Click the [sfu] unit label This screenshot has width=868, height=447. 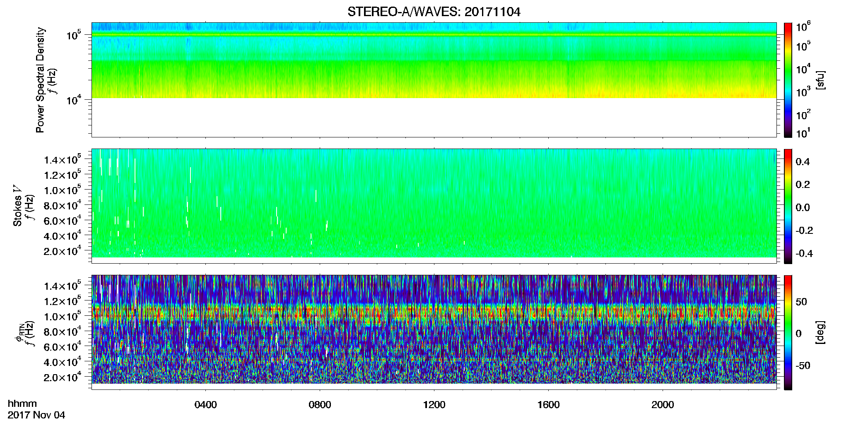820,80
